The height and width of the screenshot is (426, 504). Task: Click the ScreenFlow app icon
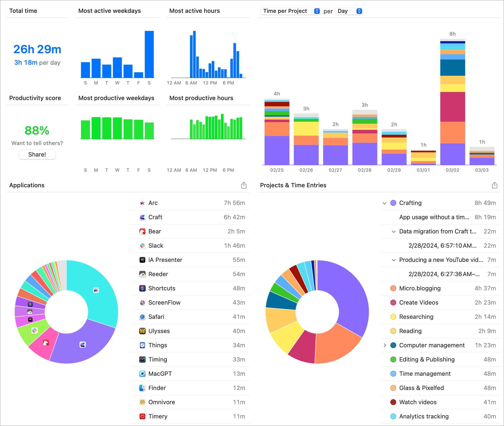[142, 302]
